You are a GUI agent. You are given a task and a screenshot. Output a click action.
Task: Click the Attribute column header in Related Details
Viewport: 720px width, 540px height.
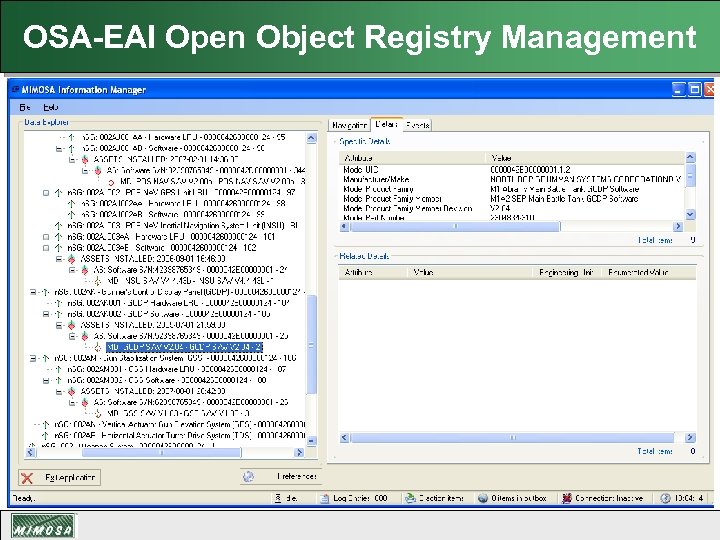pyautogui.click(x=373, y=272)
